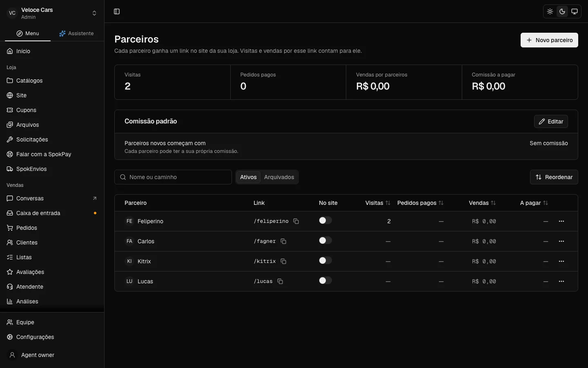Viewport: 588px width, 368px height.
Task: Click the LU avatar for Lucas
Action: pyautogui.click(x=129, y=281)
